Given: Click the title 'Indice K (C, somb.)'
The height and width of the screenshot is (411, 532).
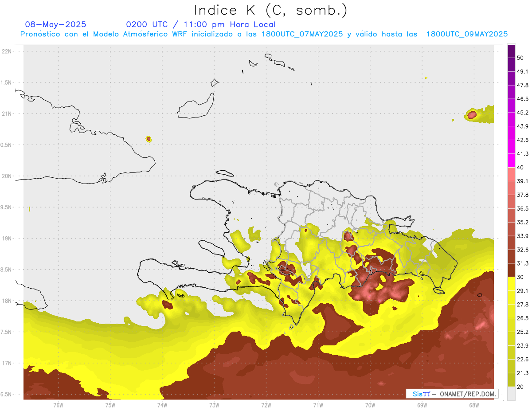Looking at the screenshot, I should 271,10.
